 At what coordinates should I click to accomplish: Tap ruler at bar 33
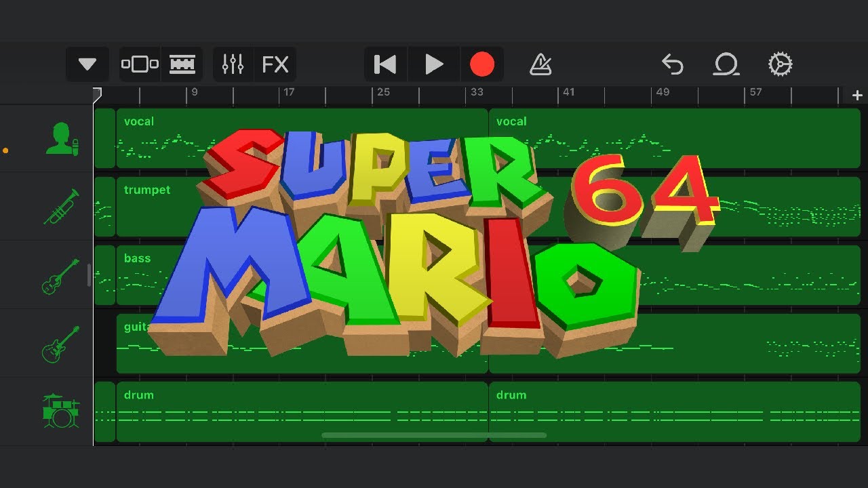(477, 93)
